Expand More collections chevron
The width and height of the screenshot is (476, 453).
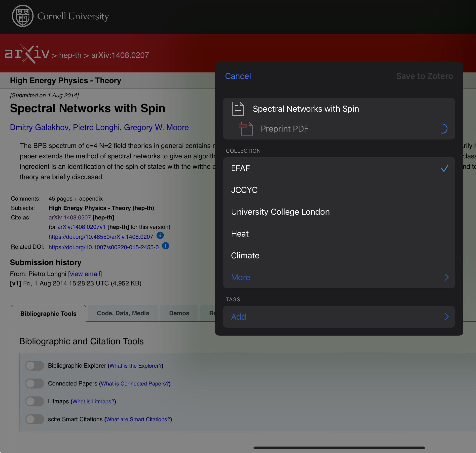point(446,277)
